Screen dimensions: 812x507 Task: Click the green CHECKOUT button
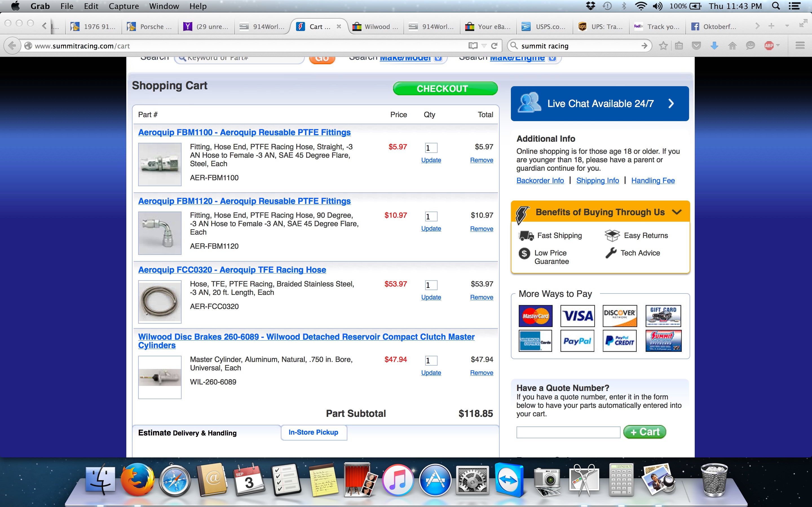(x=445, y=88)
